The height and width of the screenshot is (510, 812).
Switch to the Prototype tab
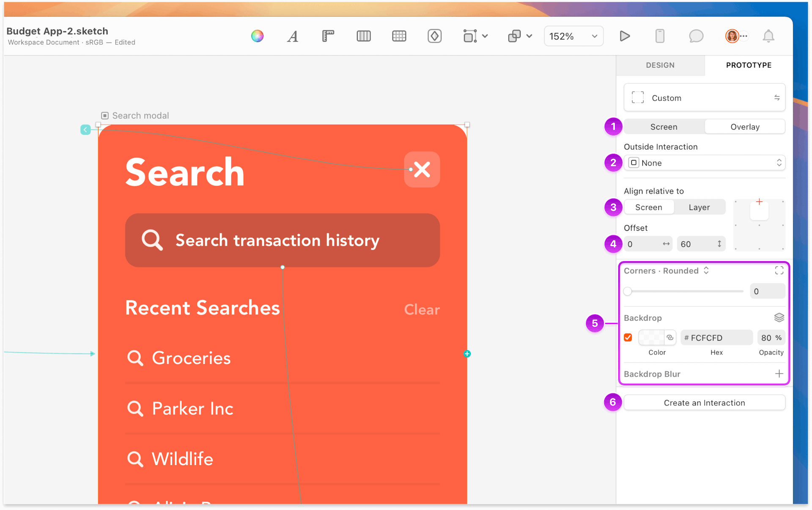pyautogui.click(x=749, y=65)
